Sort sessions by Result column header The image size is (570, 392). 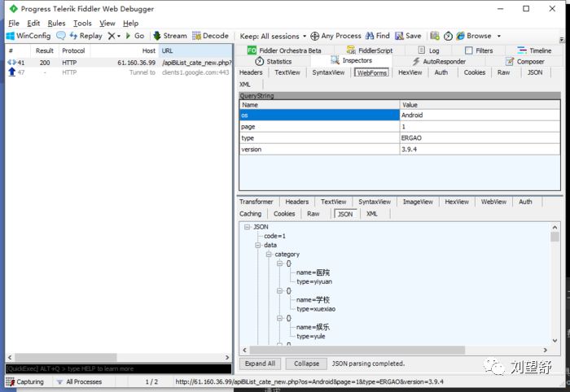coord(44,50)
